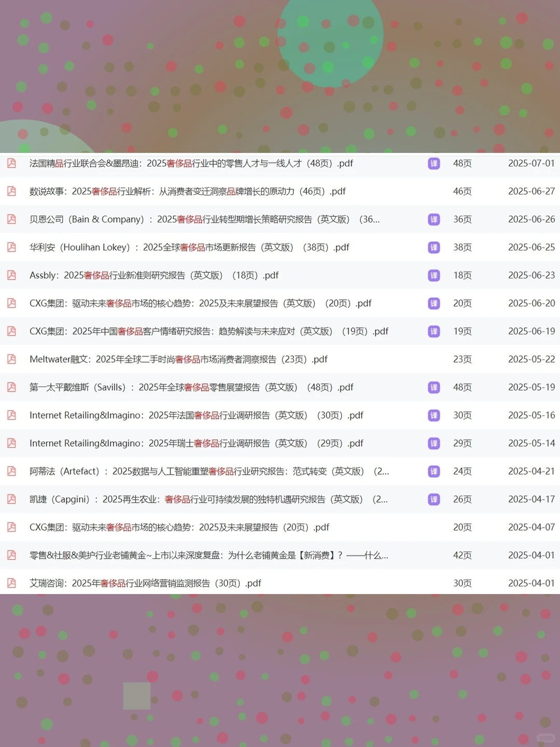This screenshot has width=560, height=747.
Task: Open 艾瑞咨询 奢侈品行业网络营销监测报告
Action: 145,584
